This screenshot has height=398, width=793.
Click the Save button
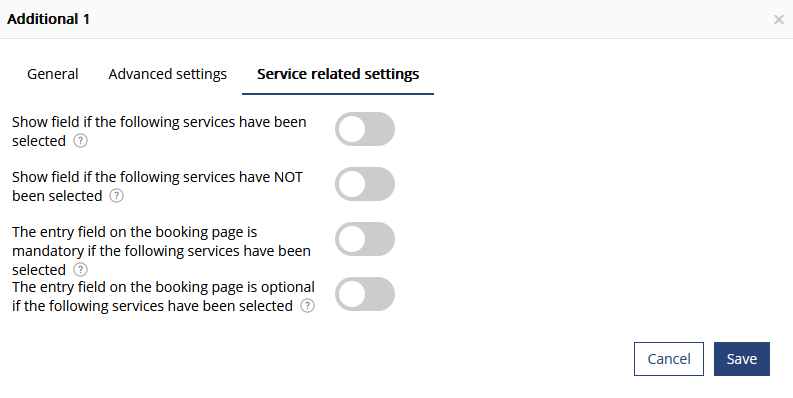pos(742,359)
